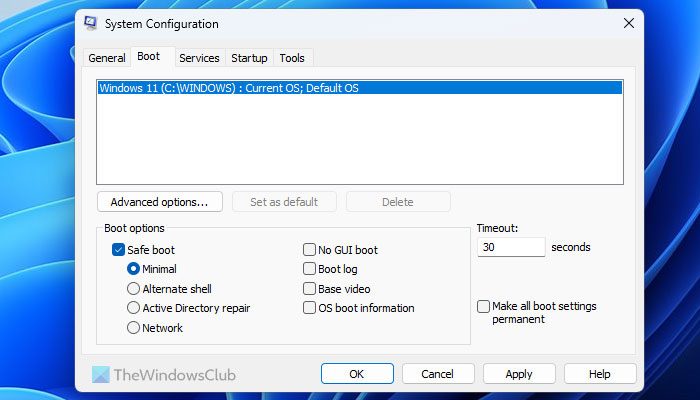700x400 pixels.
Task: Choose the Minimal safe boot option
Action: pos(133,269)
